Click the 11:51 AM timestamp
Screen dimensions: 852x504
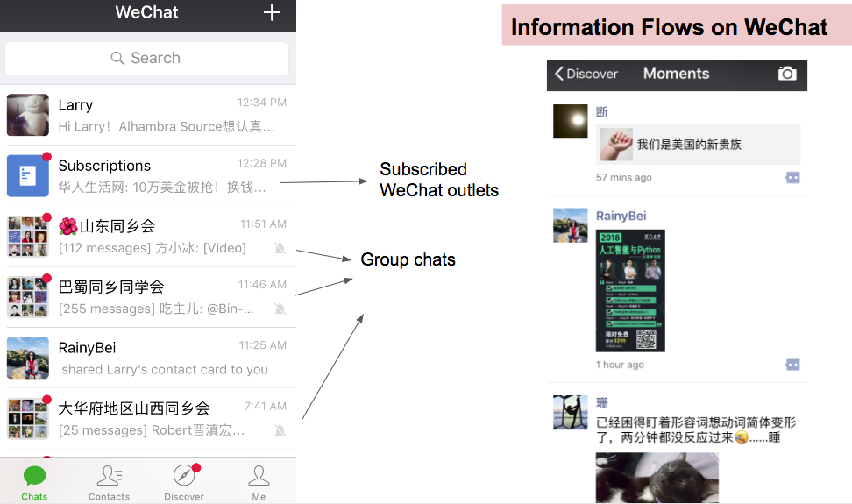(263, 224)
